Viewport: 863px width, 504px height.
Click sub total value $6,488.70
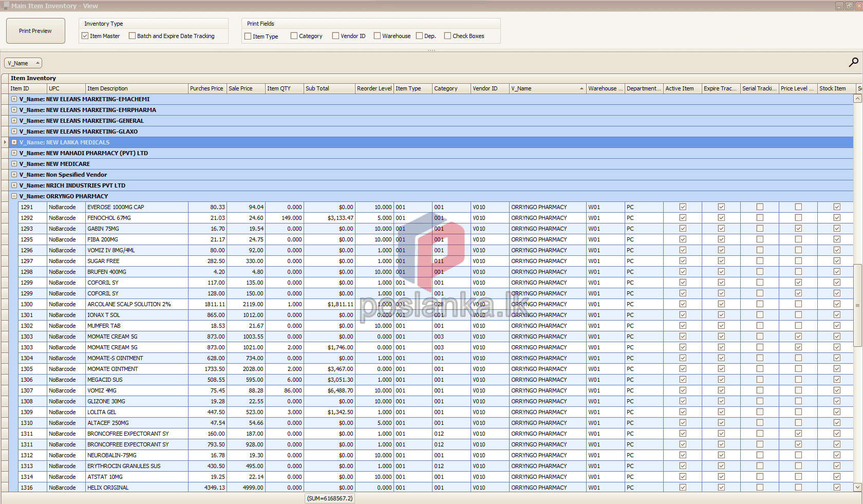pyautogui.click(x=329, y=390)
